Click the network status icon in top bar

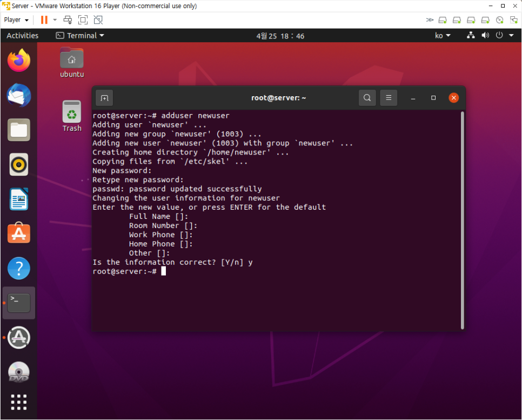coord(471,35)
